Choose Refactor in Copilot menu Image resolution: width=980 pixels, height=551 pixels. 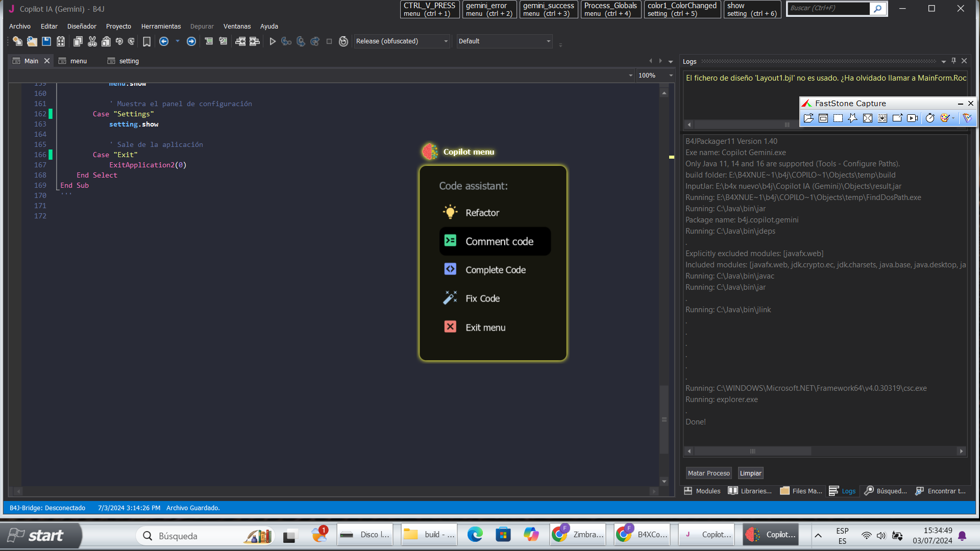pos(482,213)
